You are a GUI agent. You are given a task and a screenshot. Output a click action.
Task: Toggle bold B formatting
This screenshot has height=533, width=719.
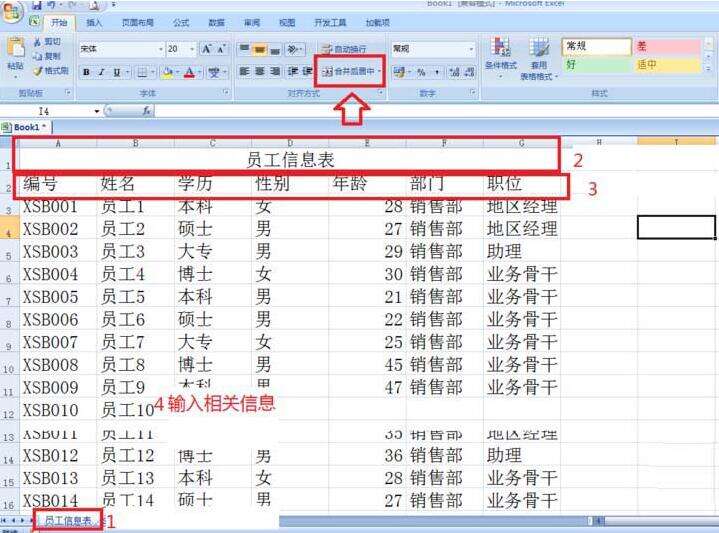86,72
